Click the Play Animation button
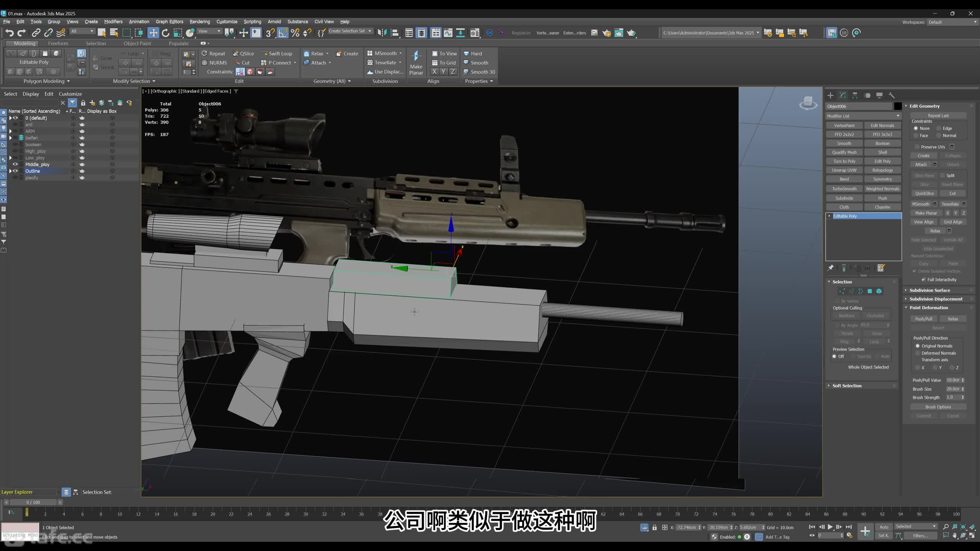The height and width of the screenshot is (551, 980). [x=830, y=527]
